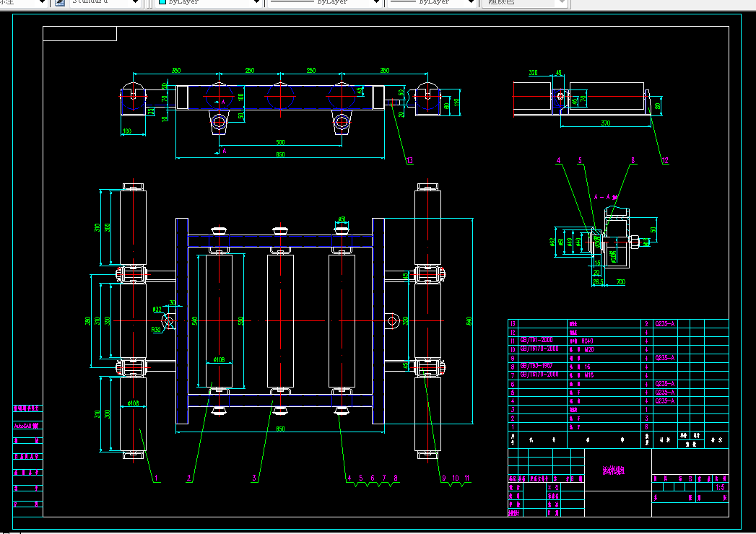Select balloon number 13

[x=409, y=160]
